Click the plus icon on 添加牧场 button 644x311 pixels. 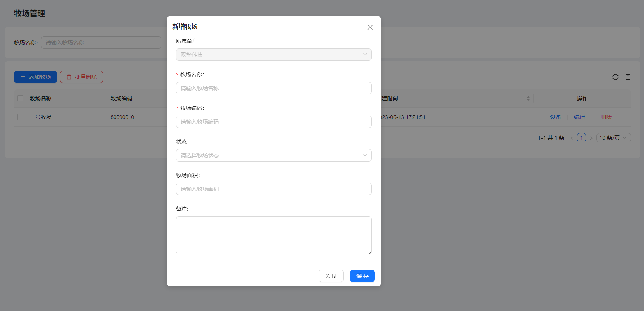[23, 77]
